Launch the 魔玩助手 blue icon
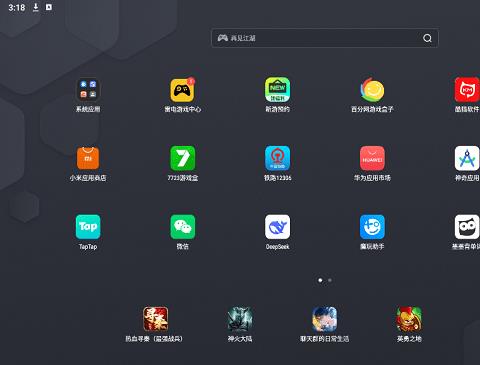Viewport: 480px width, 365px height. coord(372,227)
